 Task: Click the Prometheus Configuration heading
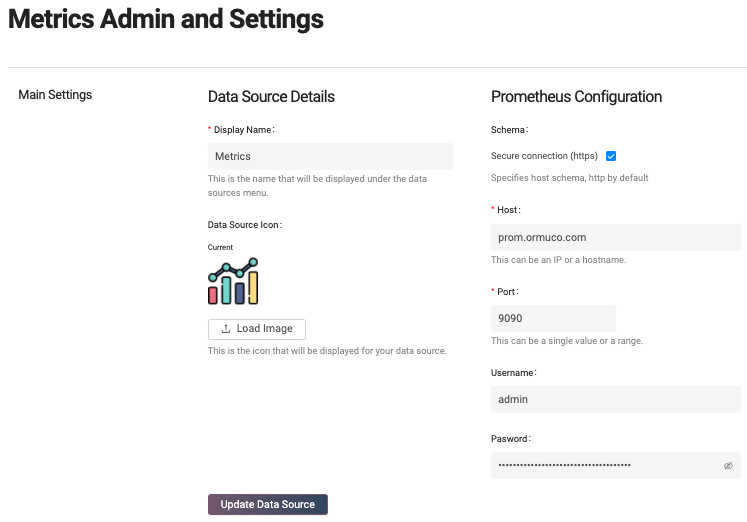pos(576,97)
